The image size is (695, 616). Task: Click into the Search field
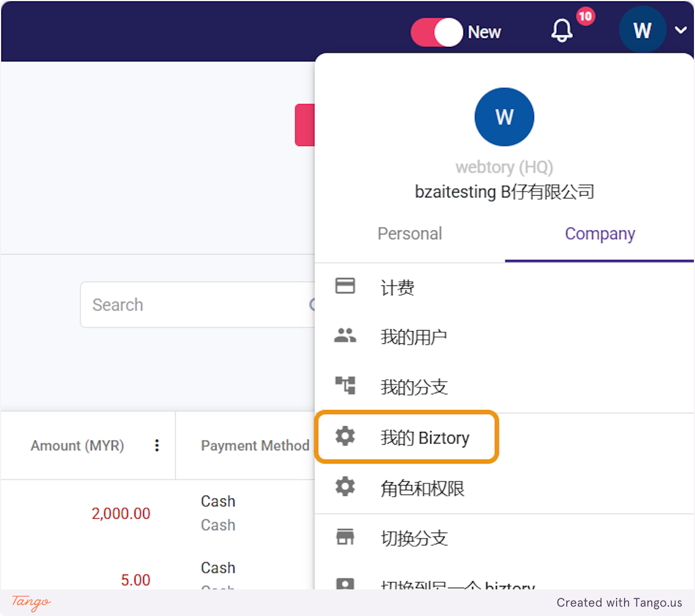tap(197, 305)
